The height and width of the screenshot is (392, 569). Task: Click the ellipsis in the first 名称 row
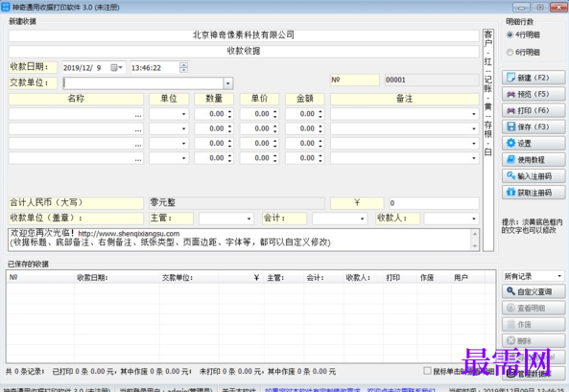(138, 115)
